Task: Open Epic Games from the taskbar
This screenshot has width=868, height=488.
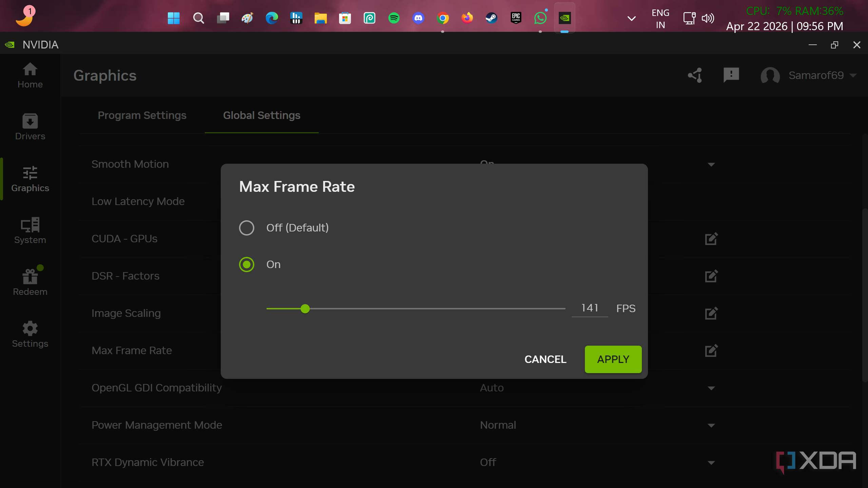Action: [516, 18]
